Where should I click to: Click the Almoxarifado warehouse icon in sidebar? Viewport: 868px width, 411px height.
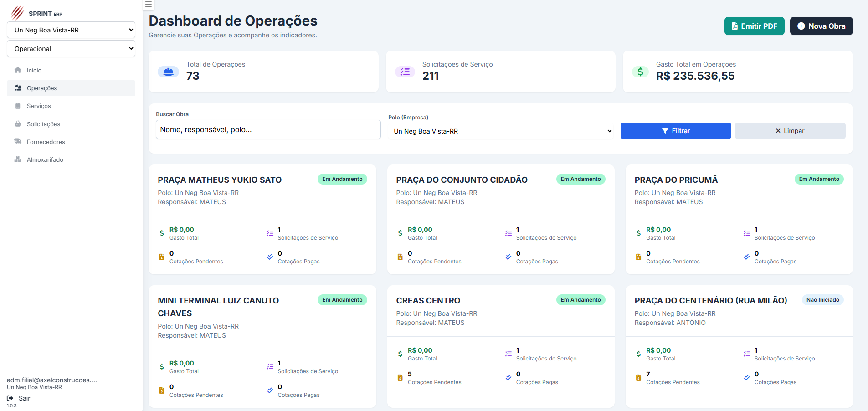coord(18,159)
